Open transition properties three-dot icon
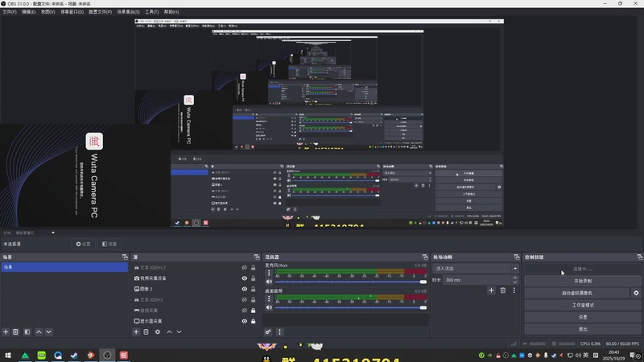This screenshot has width=644, height=362. coord(514,290)
